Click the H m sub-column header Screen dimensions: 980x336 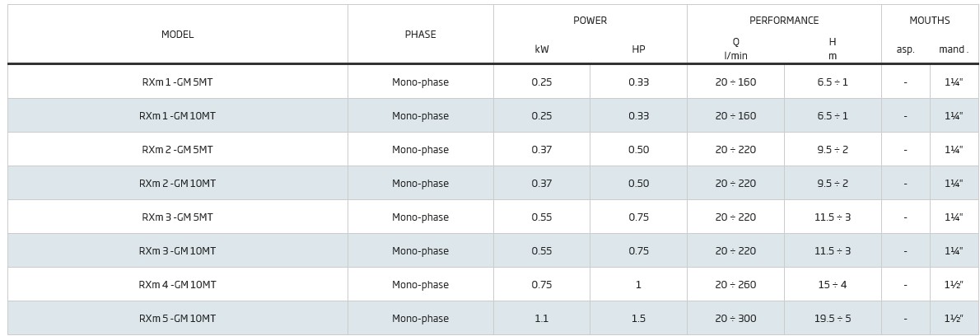pyautogui.click(x=832, y=49)
